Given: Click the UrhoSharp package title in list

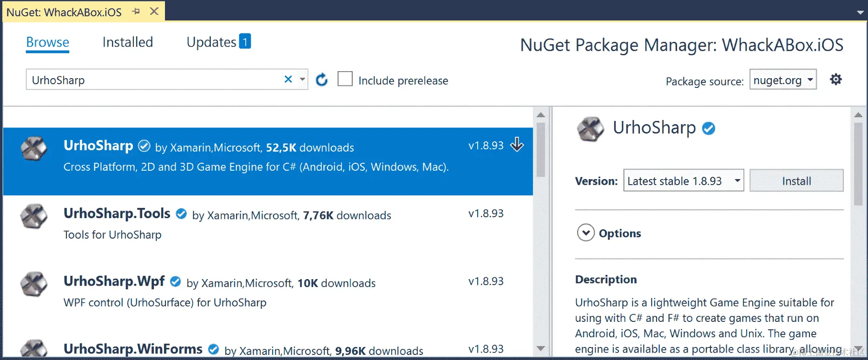Looking at the screenshot, I should coord(98,146).
